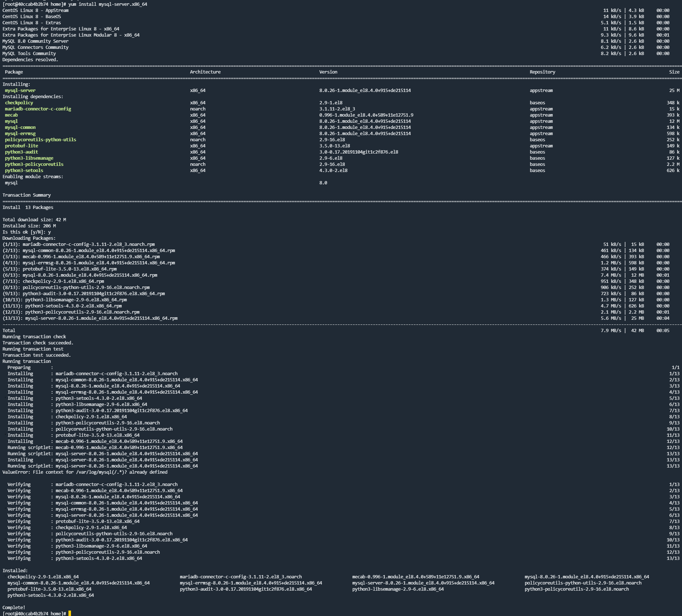Click the 'Size' column header
This screenshot has width=682, height=616.
674,72
